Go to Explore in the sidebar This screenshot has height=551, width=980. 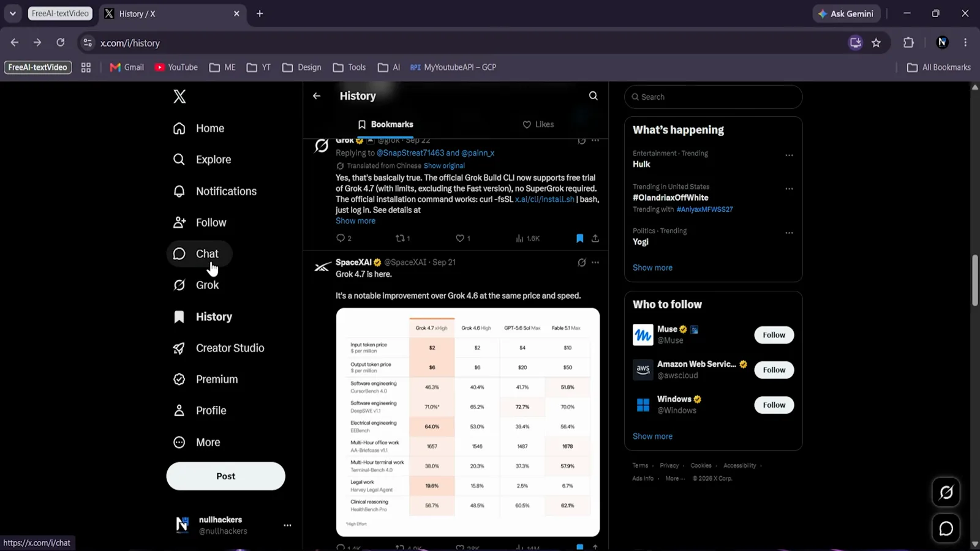pos(202,160)
